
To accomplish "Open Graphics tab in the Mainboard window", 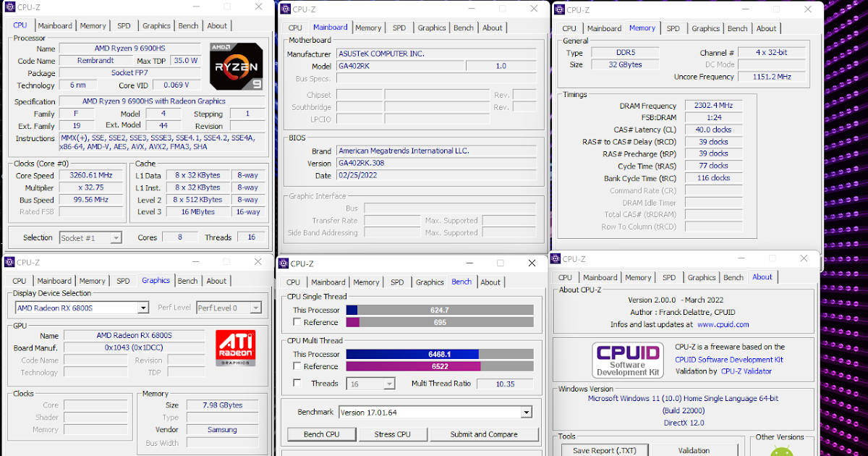I will tap(432, 28).
